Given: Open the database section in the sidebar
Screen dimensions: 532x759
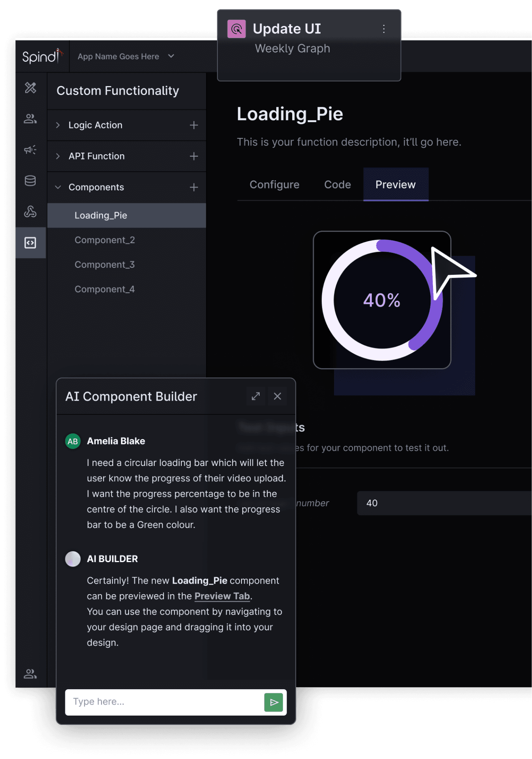Looking at the screenshot, I should point(30,181).
